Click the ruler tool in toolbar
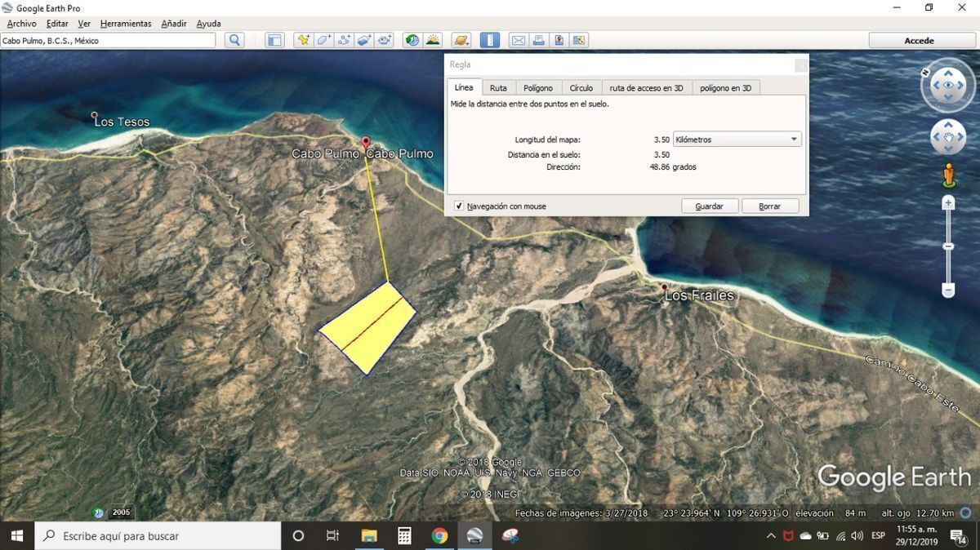Screen dimensions: 980x550 click(x=490, y=40)
